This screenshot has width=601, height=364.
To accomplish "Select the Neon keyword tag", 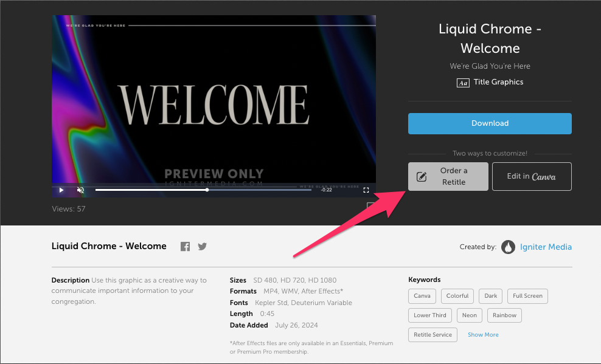I will click(x=470, y=315).
